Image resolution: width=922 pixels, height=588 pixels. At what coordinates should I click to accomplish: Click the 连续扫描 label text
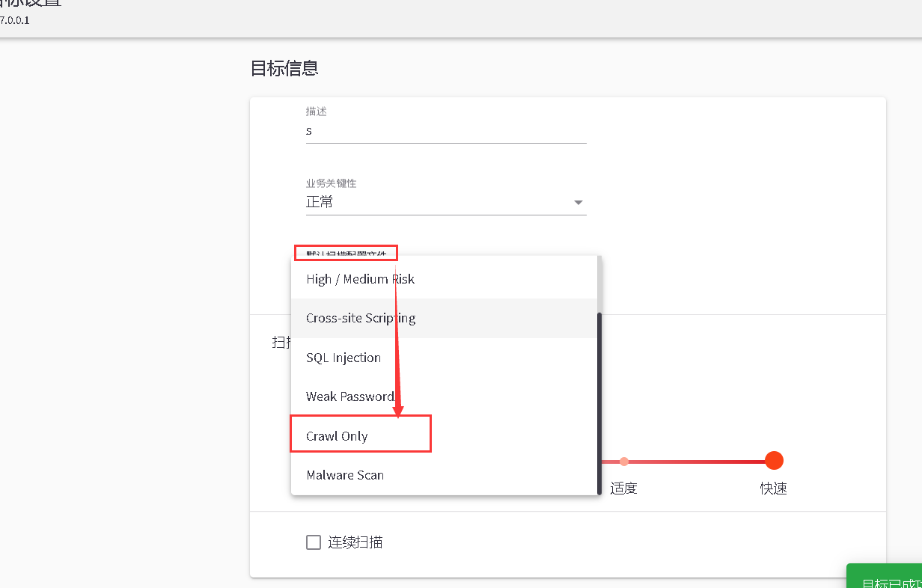355,542
